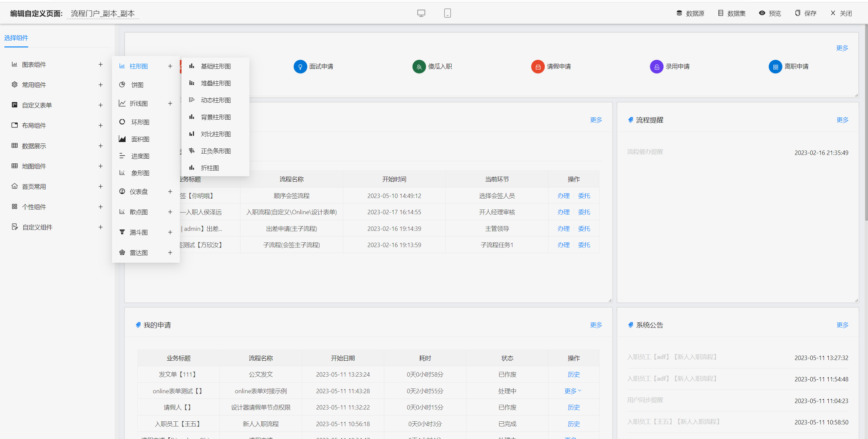Switch to mobile device view icon
The width and height of the screenshot is (868, 439).
click(447, 13)
